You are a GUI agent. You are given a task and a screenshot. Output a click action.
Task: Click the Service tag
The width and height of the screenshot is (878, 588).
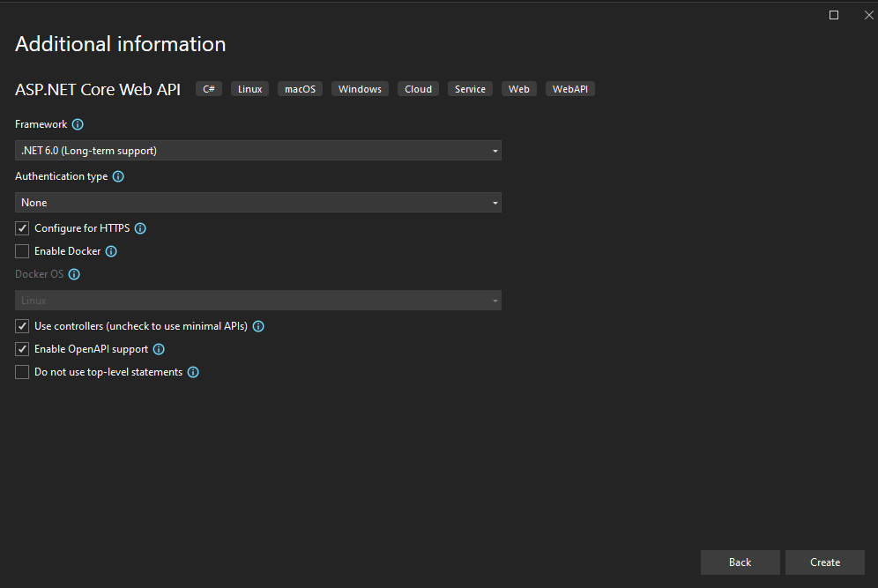pos(471,89)
